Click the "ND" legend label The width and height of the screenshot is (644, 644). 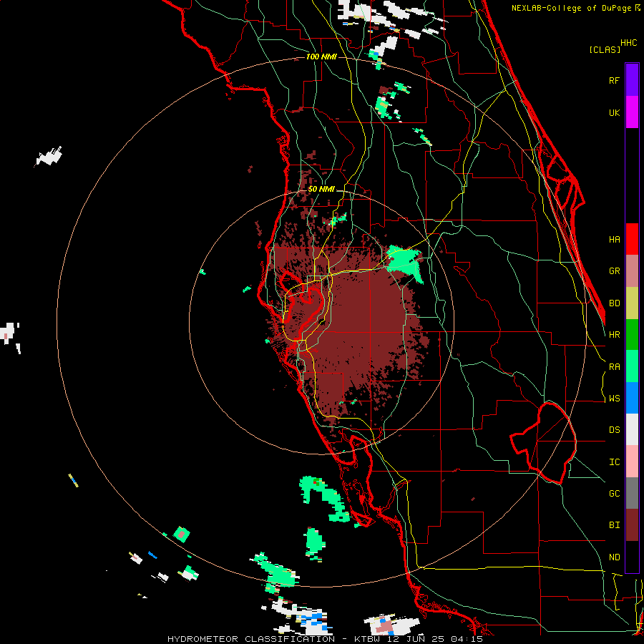614,557
